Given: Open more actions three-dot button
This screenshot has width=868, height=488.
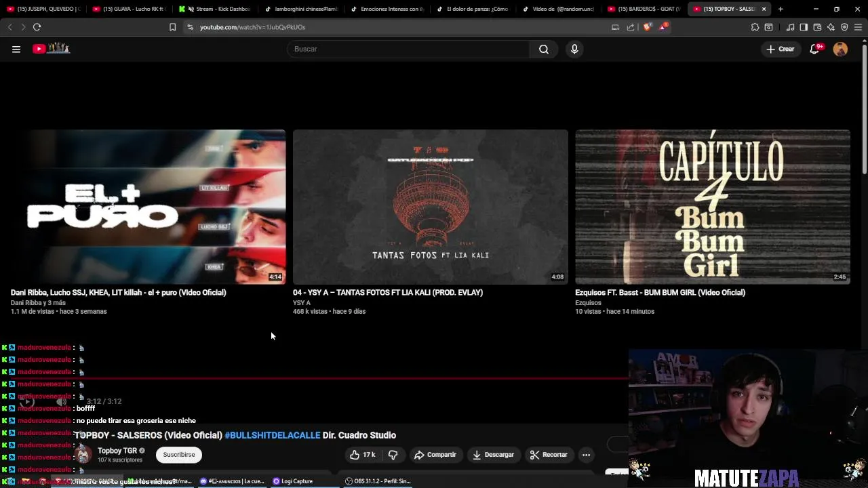Looking at the screenshot, I should coord(586,455).
